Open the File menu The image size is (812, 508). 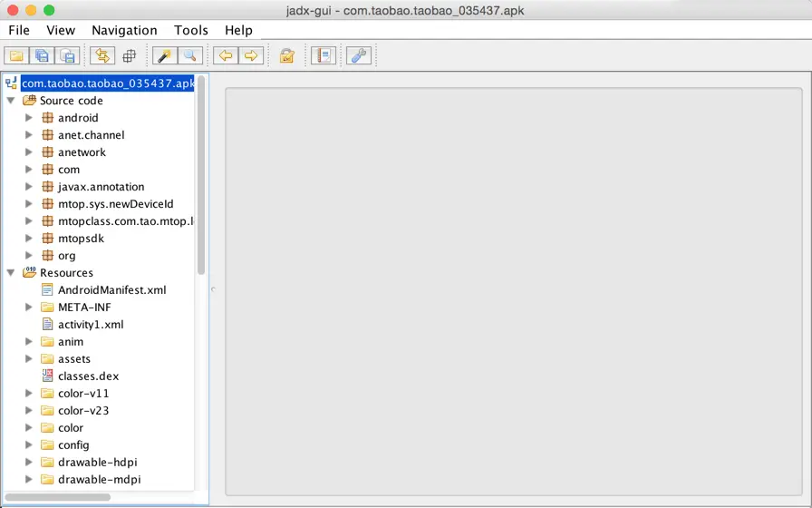point(19,30)
